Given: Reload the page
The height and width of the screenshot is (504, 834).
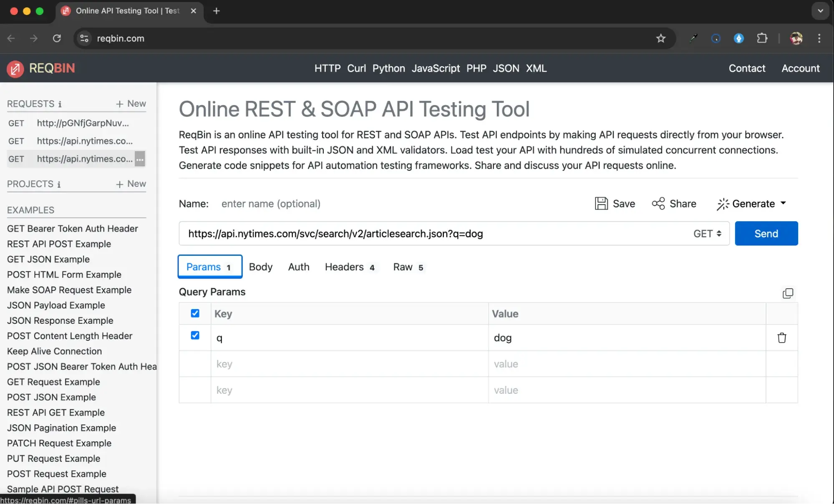Looking at the screenshot, I should tap(57, 38).
